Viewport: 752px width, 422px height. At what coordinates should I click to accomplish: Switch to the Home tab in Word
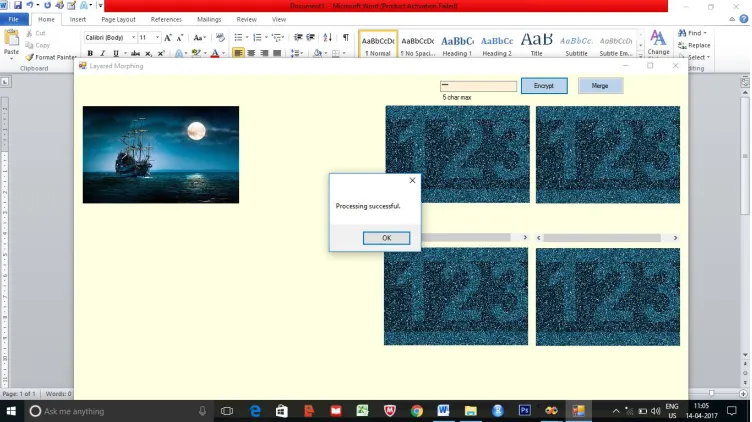click(46, 19)
